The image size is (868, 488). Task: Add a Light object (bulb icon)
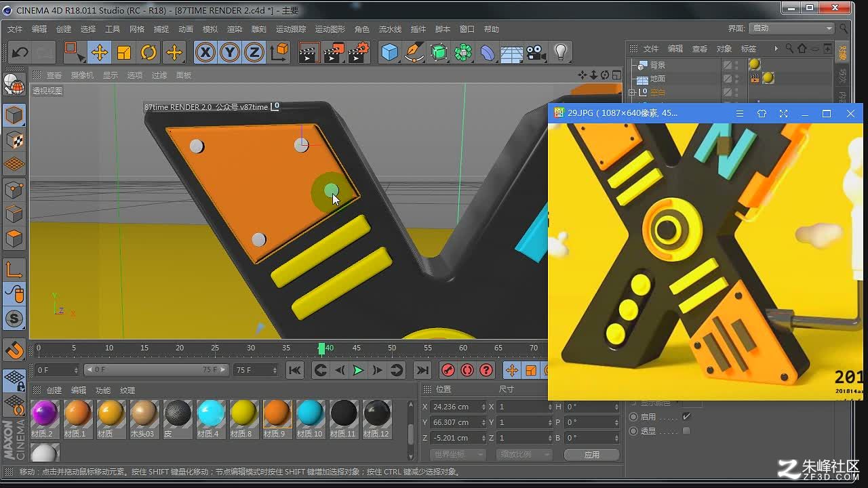click(x=561, y=52)
